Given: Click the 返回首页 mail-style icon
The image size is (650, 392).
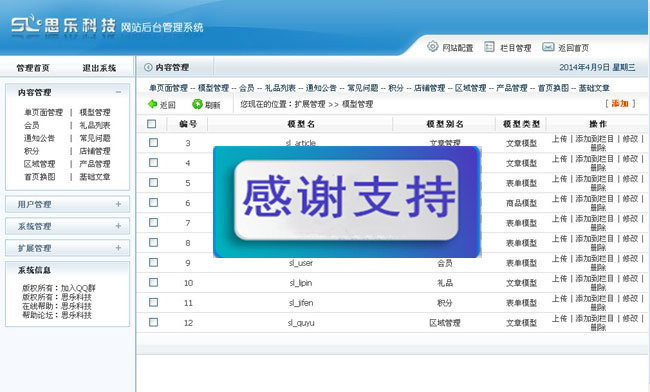Looking at the screenshot, I should [548, 47].
